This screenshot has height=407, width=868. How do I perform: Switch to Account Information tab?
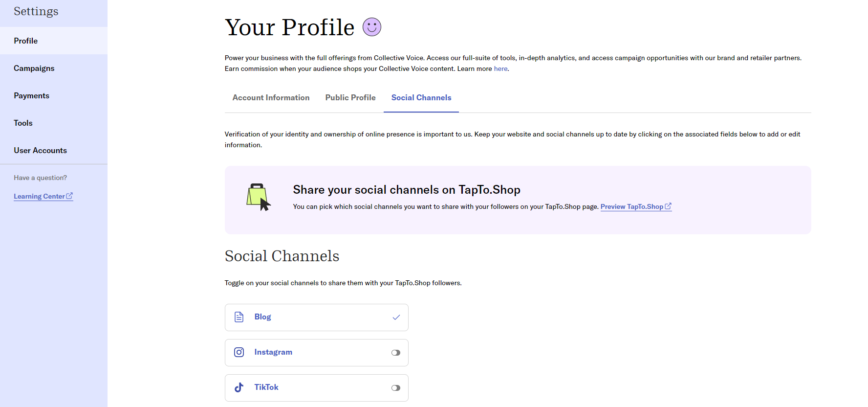pyautogui.click(x=271, y=98)
